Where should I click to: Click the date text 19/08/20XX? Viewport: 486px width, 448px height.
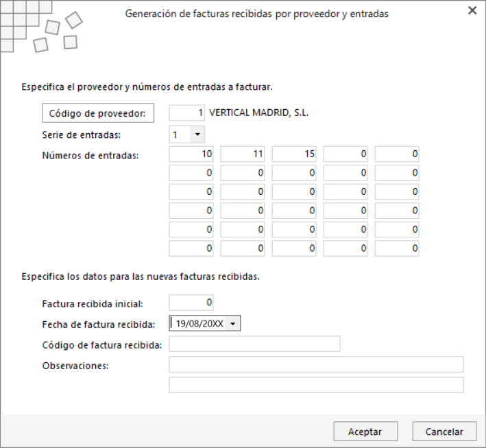click(x=199, y=324)
